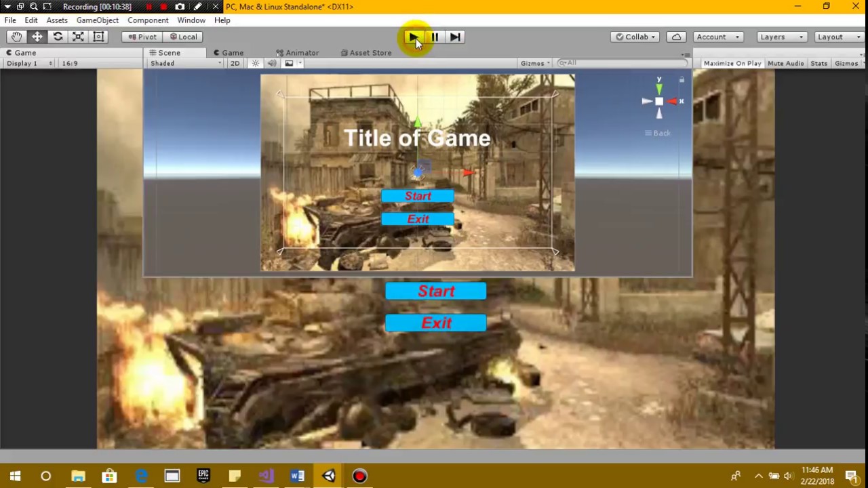The image size is (868, 488).
Task: Click the orientation gizmo center cube
Action: click(x=658, y=102)
